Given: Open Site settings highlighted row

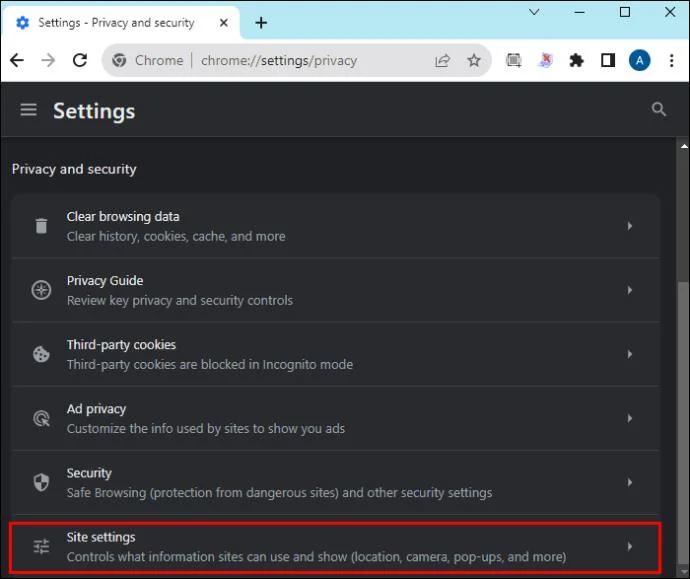Looking at the screenshot, I should click(336, 547).
